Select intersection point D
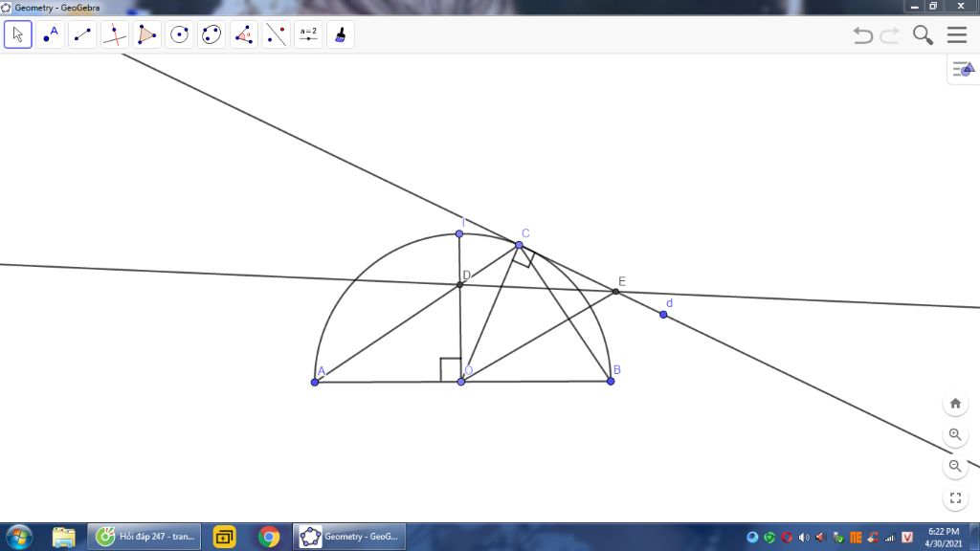The height and width of the screenshot is (551, 980). pyautogui.click(x=460, y=285)
